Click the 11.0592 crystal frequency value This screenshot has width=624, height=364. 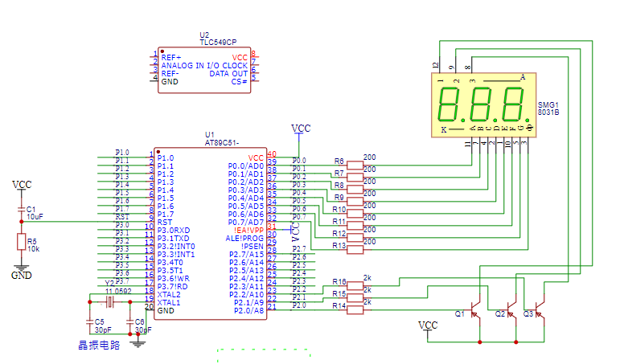click(118, 292)
